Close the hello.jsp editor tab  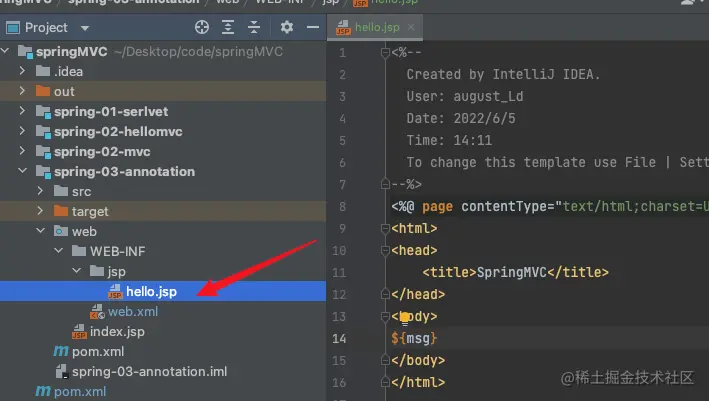(x=411, y=27)
